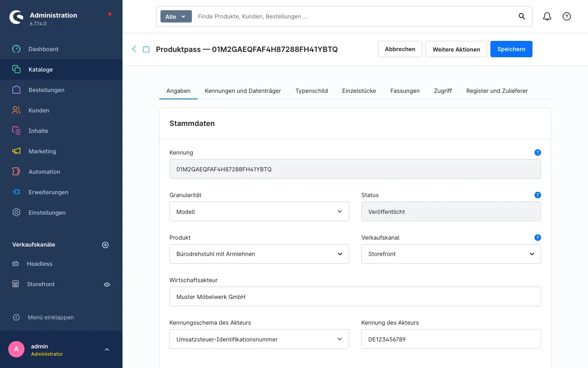
Task: Expand the admin user menu chevron
Action: click(107, 350)
